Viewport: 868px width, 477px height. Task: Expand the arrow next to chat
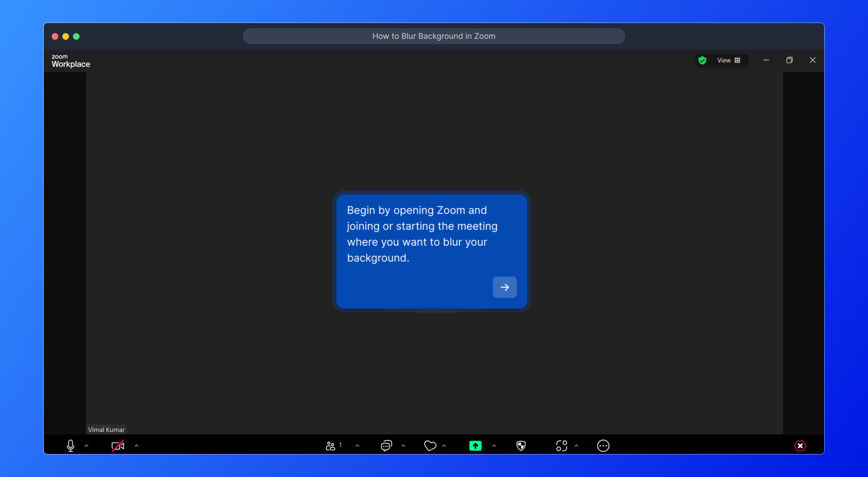404,446
